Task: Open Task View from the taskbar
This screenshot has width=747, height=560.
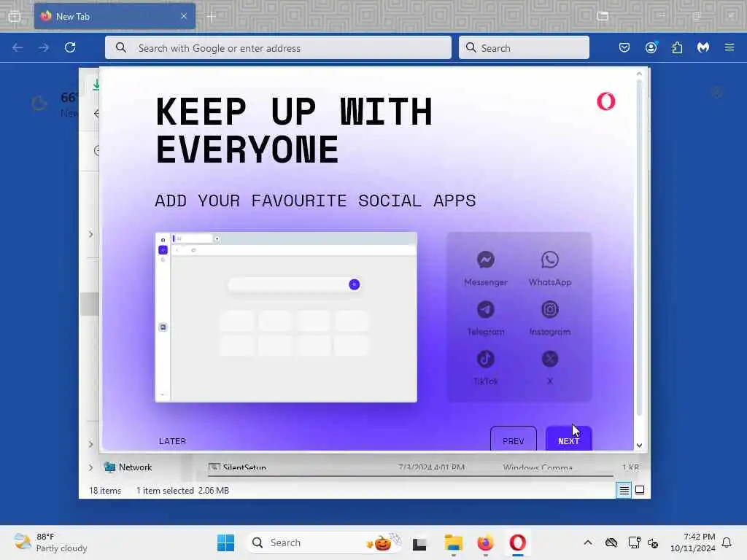Action: tap(419, 543)
